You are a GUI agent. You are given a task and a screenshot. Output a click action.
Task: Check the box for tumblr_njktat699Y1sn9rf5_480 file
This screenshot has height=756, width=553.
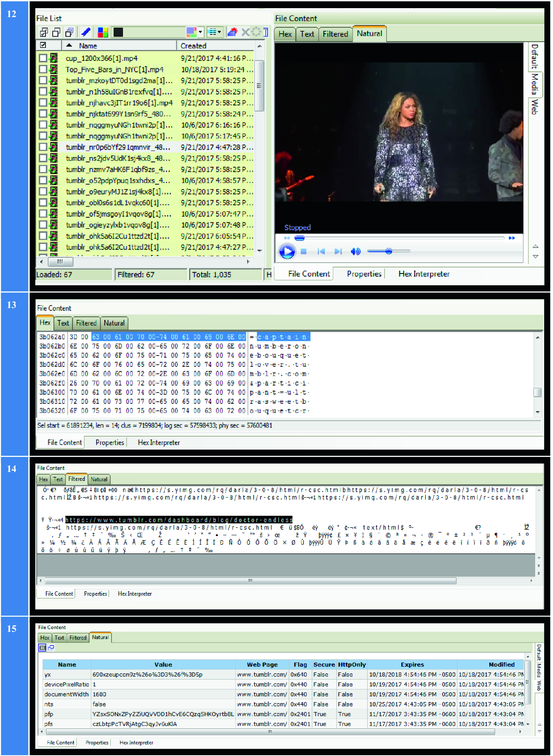[x=43, y=114]
